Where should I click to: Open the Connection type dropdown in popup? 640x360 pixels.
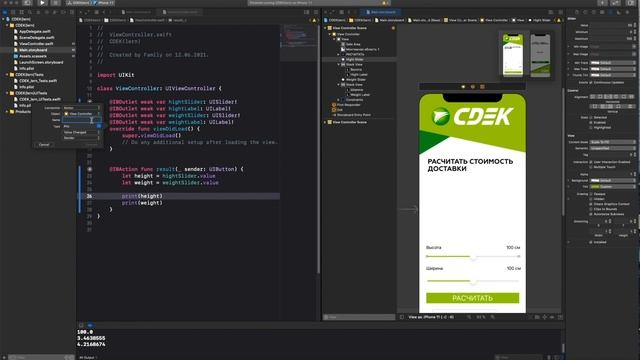(82, 108)
